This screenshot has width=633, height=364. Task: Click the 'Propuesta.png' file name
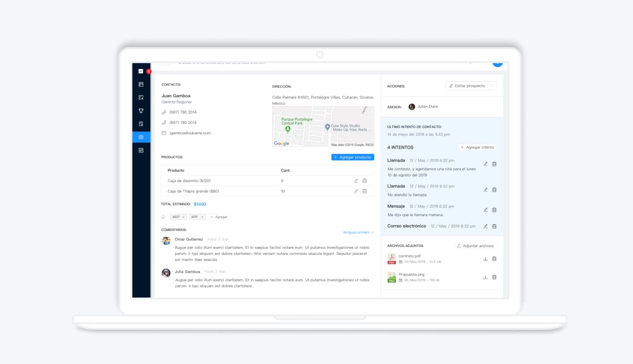[411, 274]
